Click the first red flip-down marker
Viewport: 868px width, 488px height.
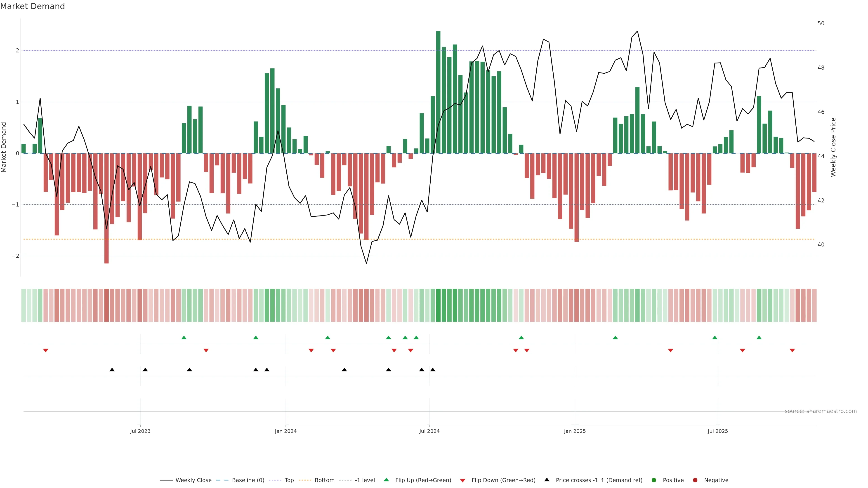tap(46, 351)
